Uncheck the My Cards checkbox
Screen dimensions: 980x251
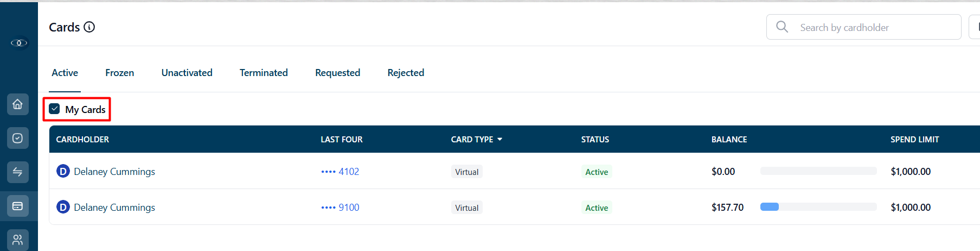point(54,109)
